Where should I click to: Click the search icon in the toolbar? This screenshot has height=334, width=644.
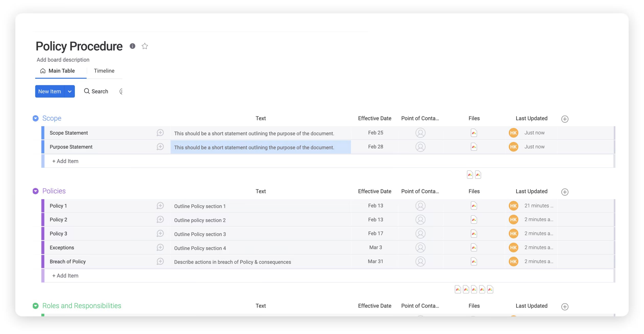click(86, 91)
